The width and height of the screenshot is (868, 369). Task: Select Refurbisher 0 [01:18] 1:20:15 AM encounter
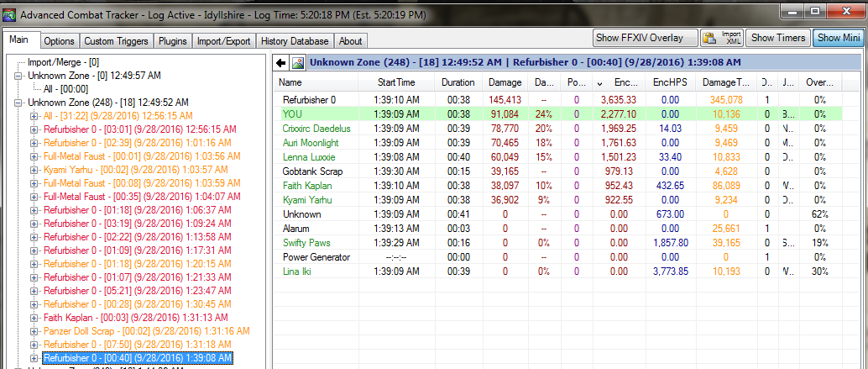[x=138, y=264]
